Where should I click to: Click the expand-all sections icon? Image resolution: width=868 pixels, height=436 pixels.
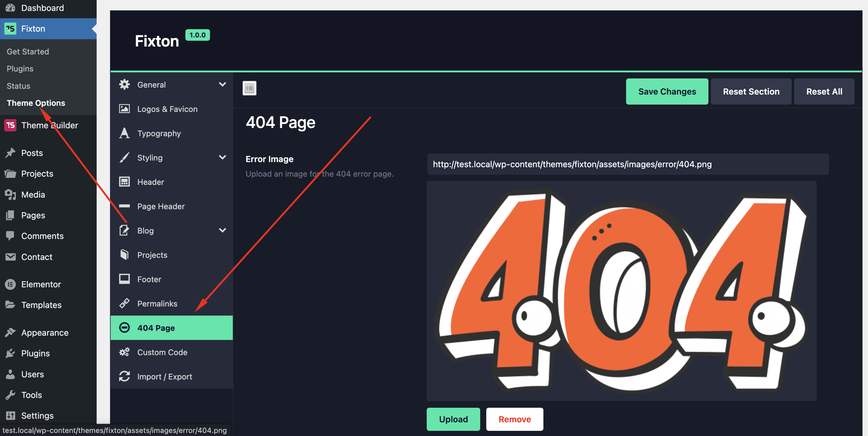tap(249, 88)
